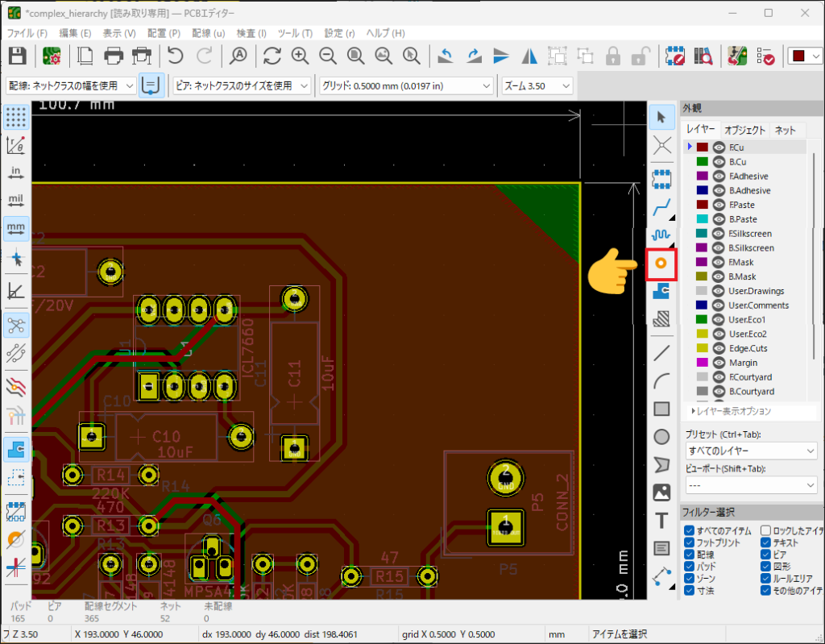Click the Plot icon
The image size is (825, 644).
142,56
